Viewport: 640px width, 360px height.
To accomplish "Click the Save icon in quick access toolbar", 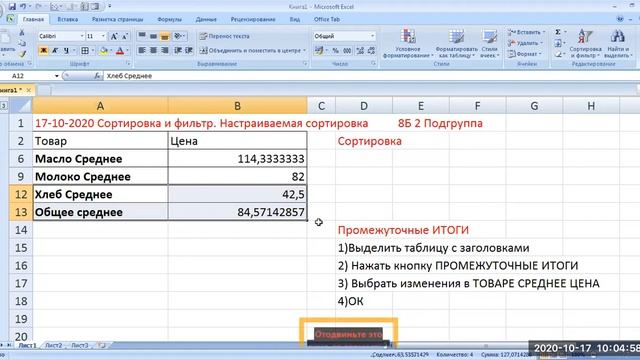I will click(x=12, y=7).
